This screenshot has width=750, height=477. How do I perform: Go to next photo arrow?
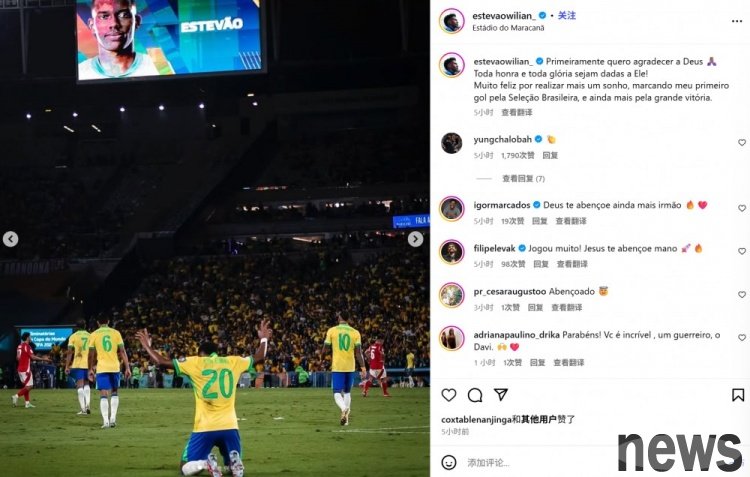tap(415, 239)
